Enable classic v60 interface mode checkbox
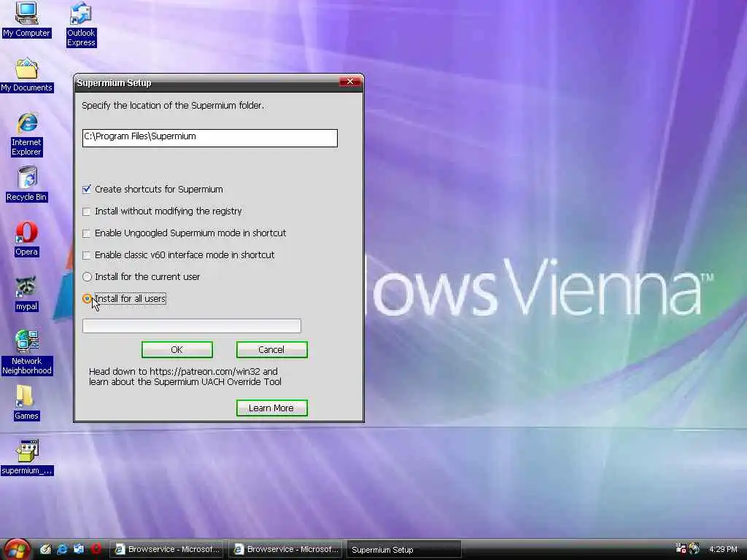Screen dimensions: 747x560 point(86,255)
